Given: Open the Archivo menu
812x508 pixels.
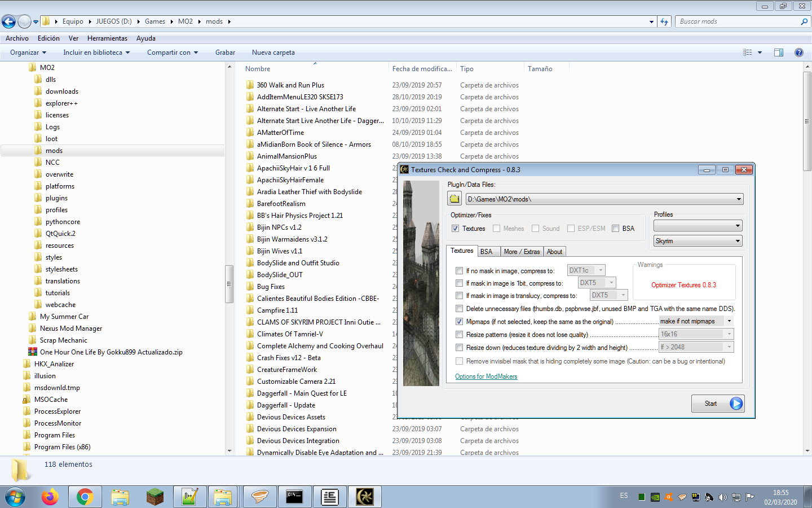Looking at the screenshot, I should tap(17, 38).
